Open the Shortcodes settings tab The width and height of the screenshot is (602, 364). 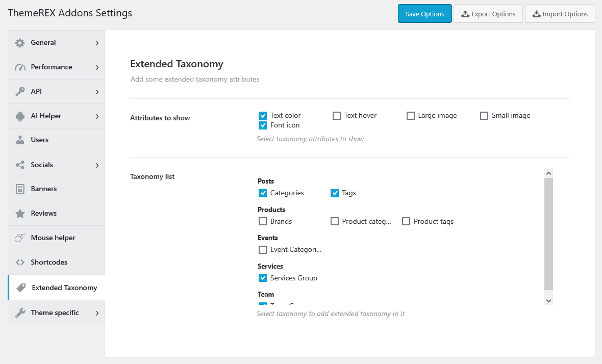tap(57, 263)
